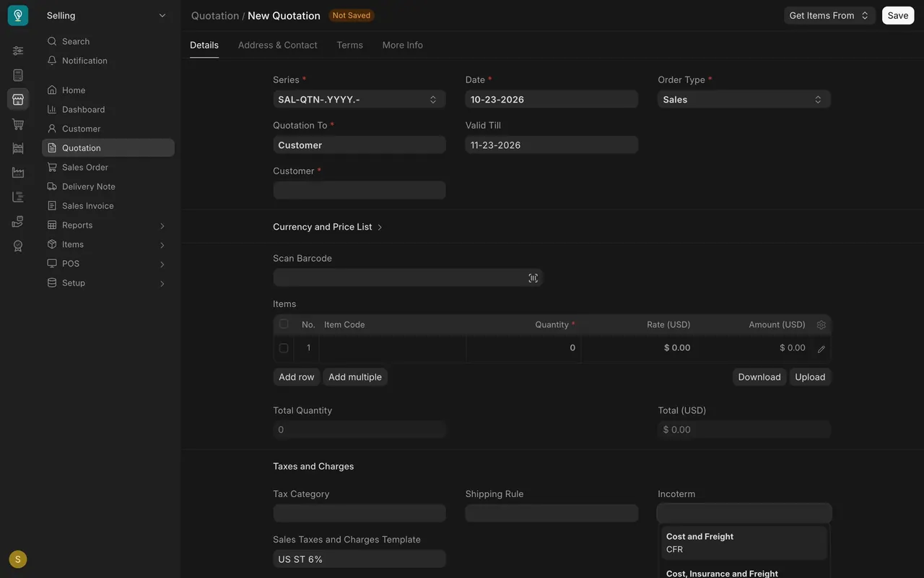This screenshot has height=578, width=924.
Task: Click the Add multiple button
Action: pos(355,377)
